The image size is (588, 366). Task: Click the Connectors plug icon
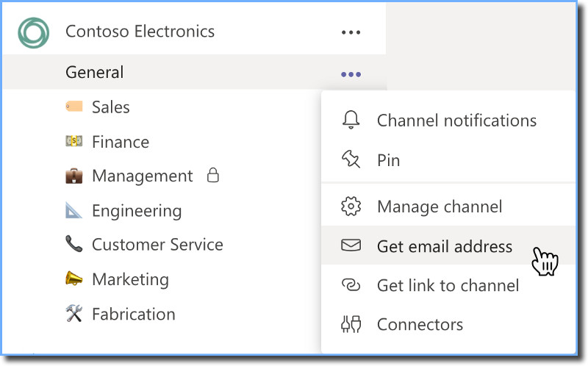coord(351,324)
